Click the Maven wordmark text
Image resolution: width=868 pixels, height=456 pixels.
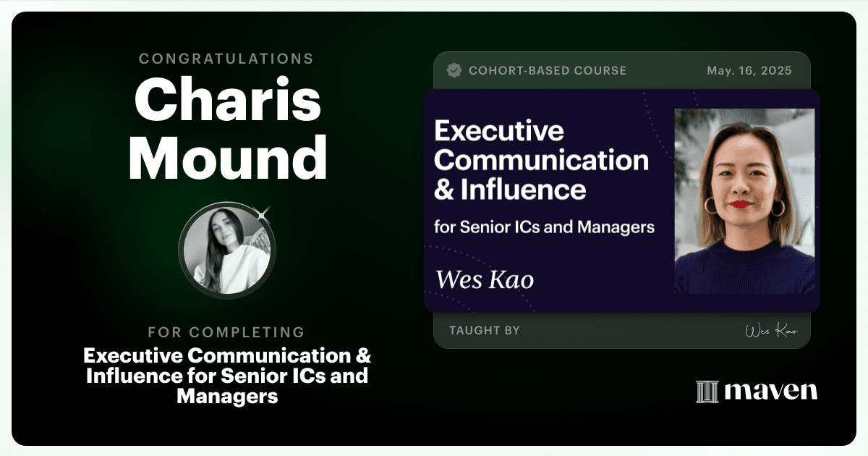(771, 391)
